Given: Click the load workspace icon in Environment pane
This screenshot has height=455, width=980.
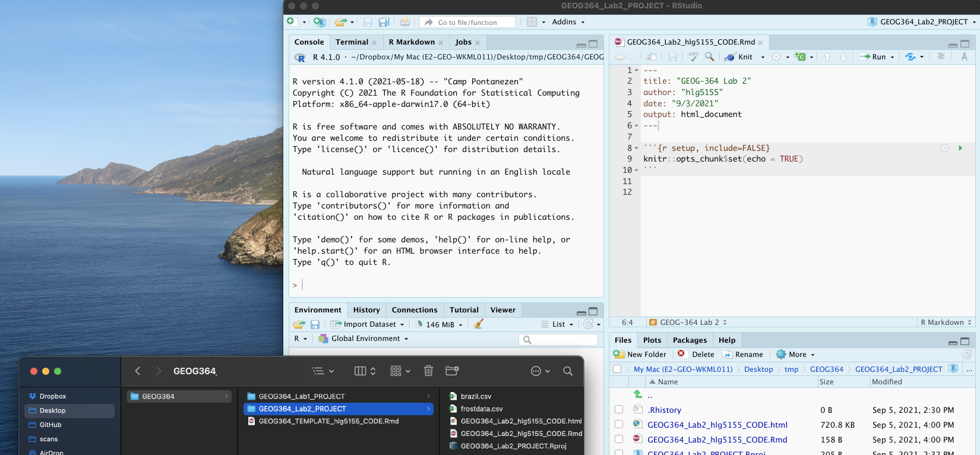Looking at the screenshot, I should 299,324.
